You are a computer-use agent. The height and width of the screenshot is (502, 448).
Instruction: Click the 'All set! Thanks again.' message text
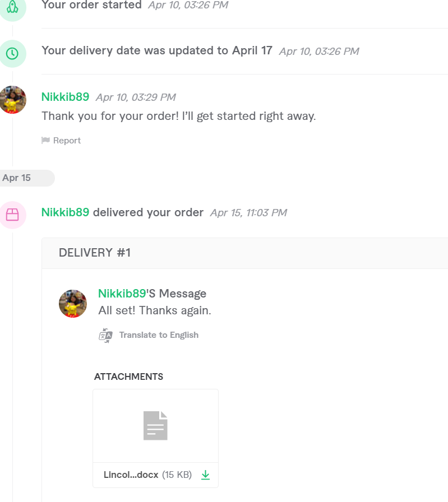click(x=155, y=310)
